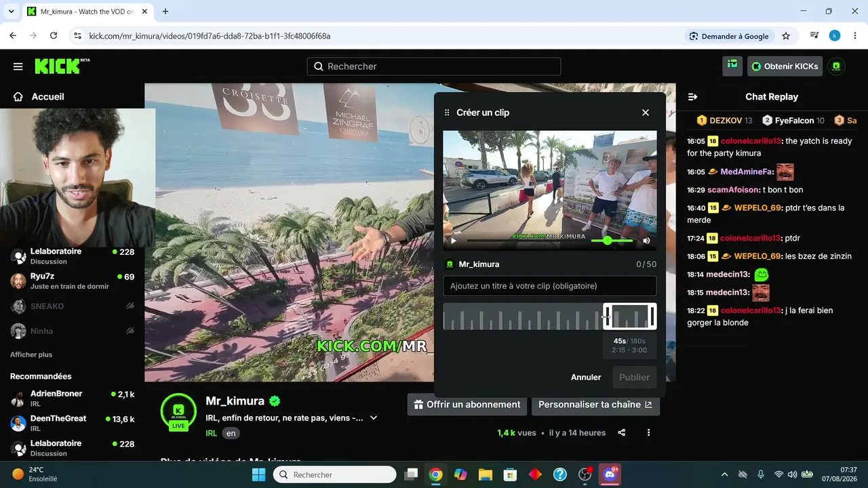This screenshot has width=868, height=488.
Task: Open the video's three-dot options menu
Action: point(649,432)
